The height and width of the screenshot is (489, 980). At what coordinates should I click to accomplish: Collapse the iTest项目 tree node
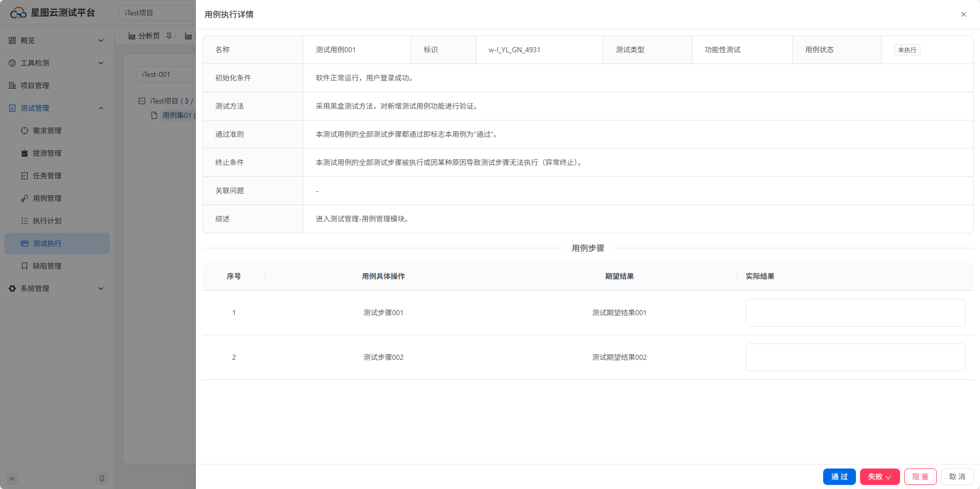142,101
